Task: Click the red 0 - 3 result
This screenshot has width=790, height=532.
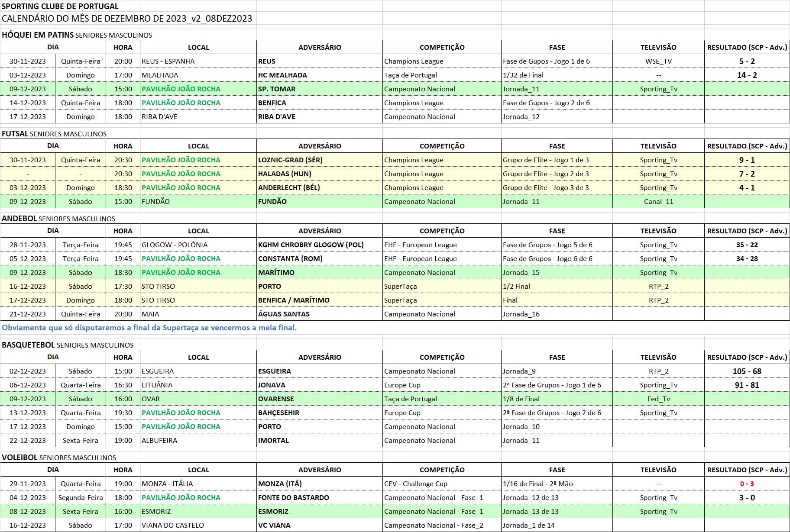Action: click(747, 484)
